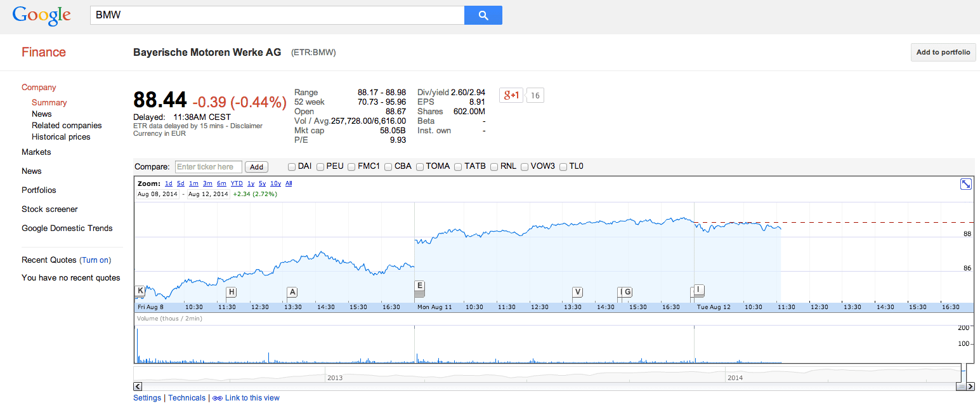Click the Finance heading

pos(44,52)
